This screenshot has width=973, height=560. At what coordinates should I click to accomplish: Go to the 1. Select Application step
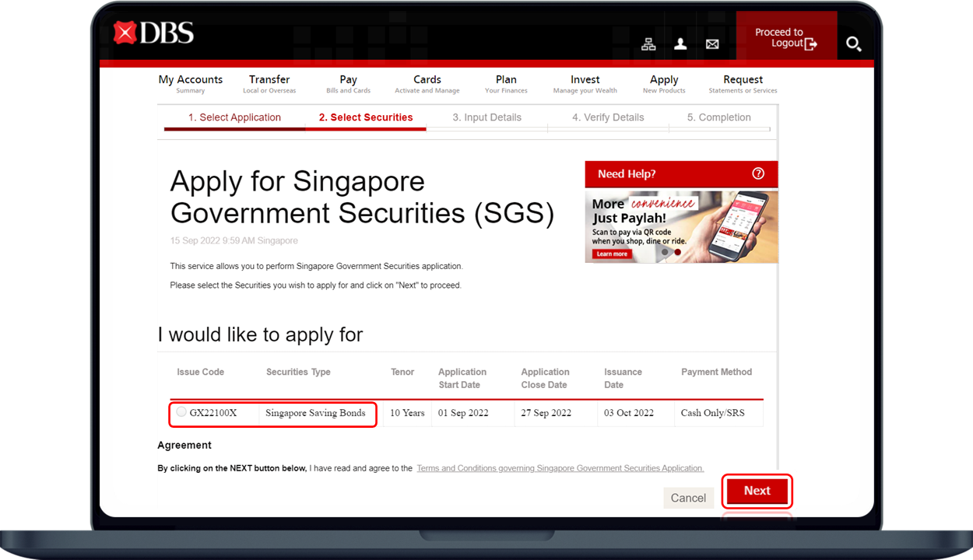234,117
